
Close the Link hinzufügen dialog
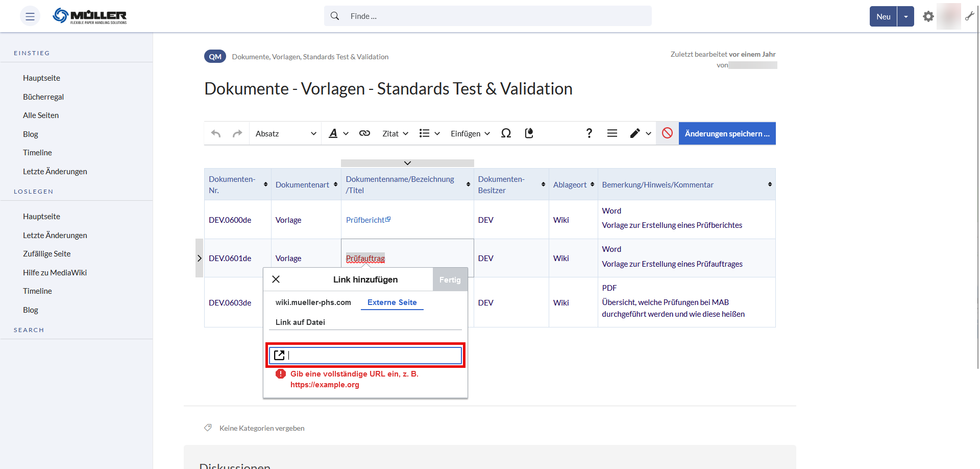276,279
